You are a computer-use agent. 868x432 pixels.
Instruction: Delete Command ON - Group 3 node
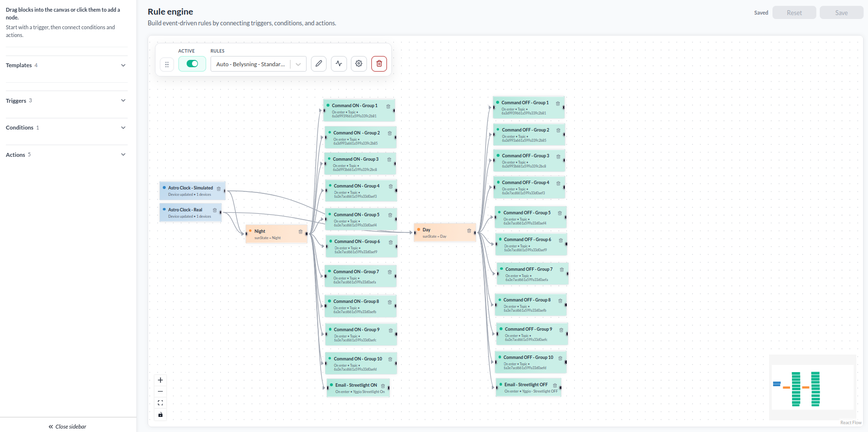coord(389,160)
